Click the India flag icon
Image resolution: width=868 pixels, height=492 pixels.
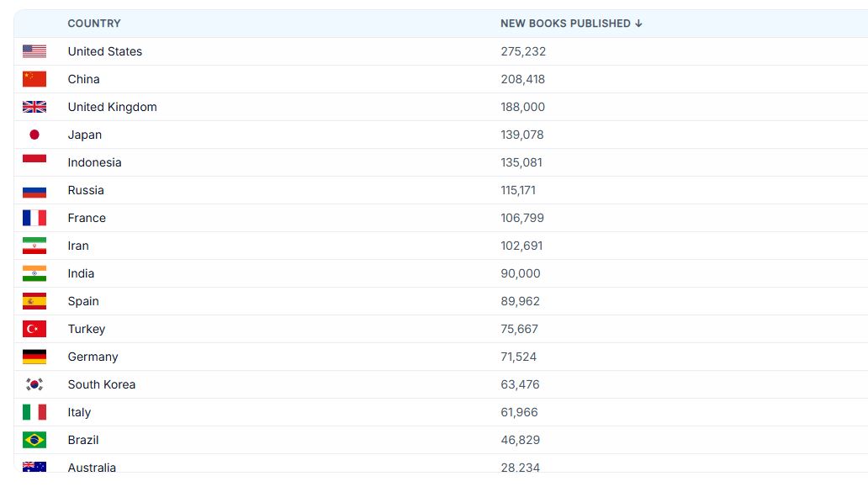(34, 273)
